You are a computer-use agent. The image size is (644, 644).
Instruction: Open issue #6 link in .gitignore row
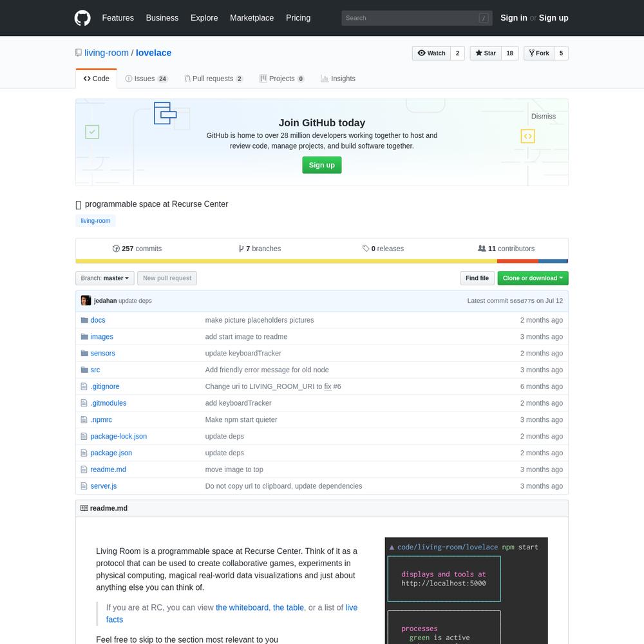coord(337,386)
